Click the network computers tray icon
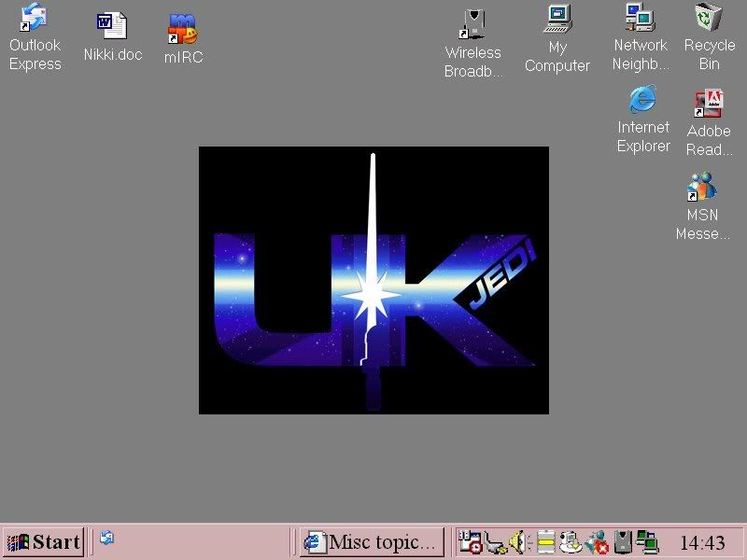Image resolution: width=747 pixels, height=560 pixels. [x=646, y=541]
